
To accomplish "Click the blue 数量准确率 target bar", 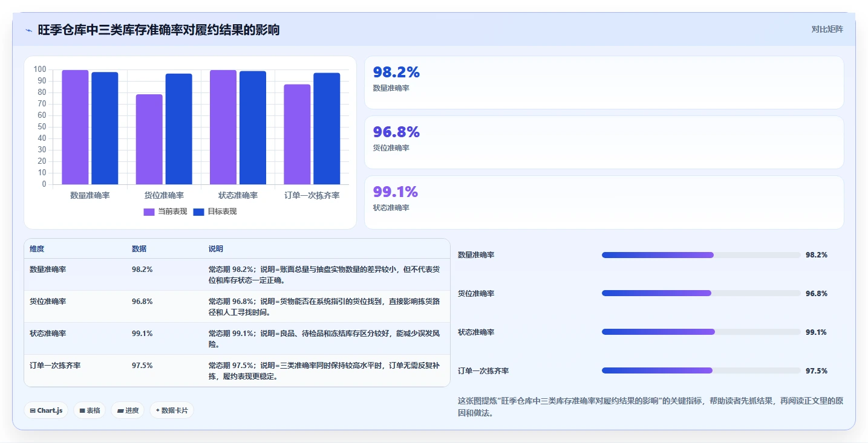I will [105, 128].
